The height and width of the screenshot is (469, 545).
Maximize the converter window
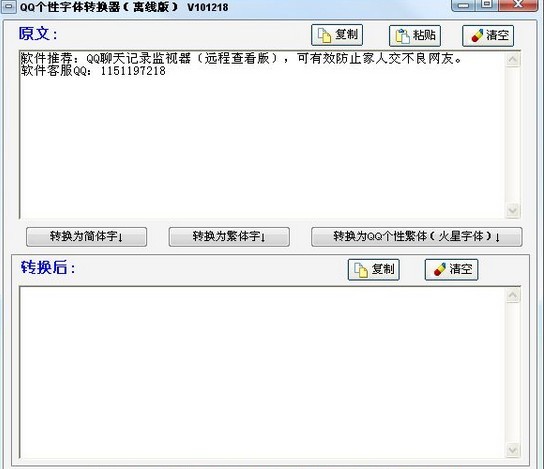[x=487, y=5]
